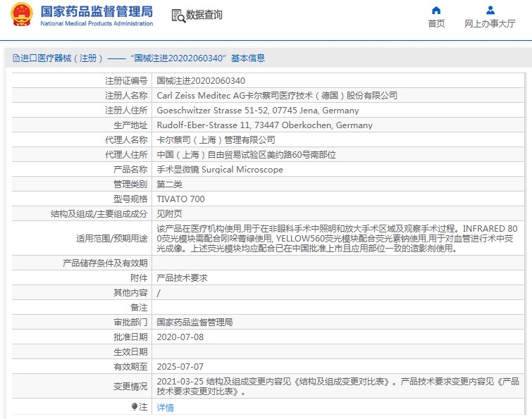532x419 pixels.
Task: Click the 代理人住所 label
Action: coord(126,155)
